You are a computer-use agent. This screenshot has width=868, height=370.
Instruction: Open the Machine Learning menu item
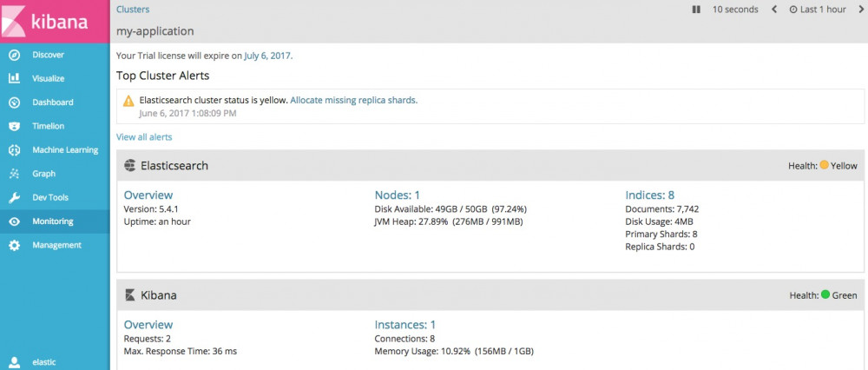pos(55,150)
